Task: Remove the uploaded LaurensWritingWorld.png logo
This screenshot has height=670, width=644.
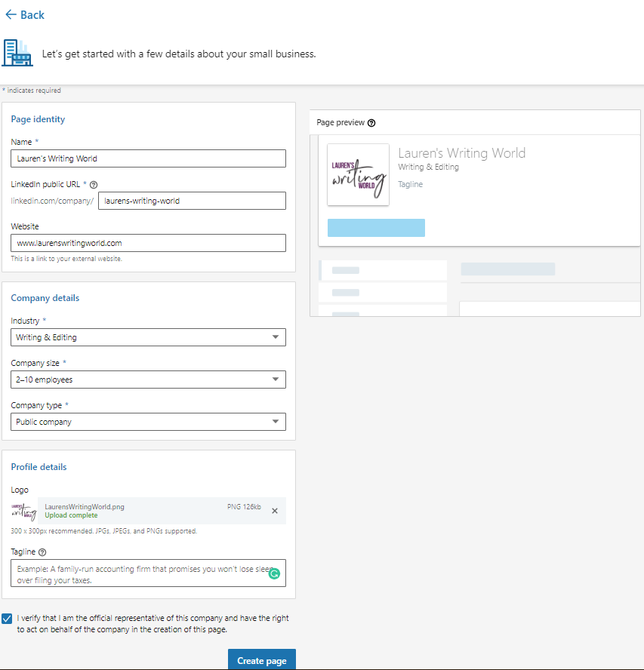Action: tap(275, 511)
